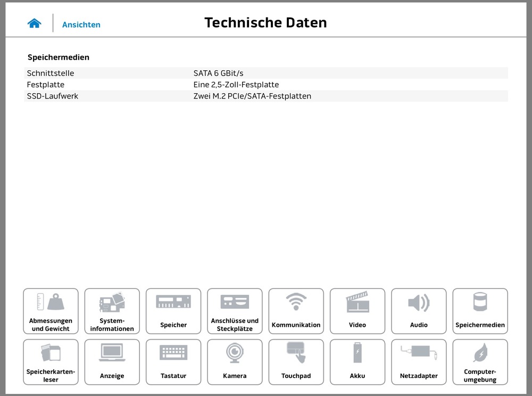The width and height of the screenshot is (532, 396).
Task: Open the Ansichten link
Action: [81, 24]
